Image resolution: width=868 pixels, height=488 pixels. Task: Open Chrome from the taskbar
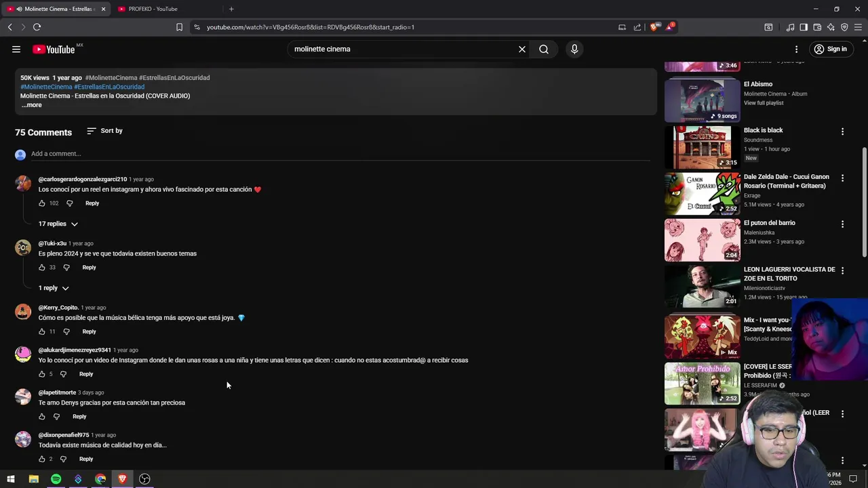pos(100,479)
